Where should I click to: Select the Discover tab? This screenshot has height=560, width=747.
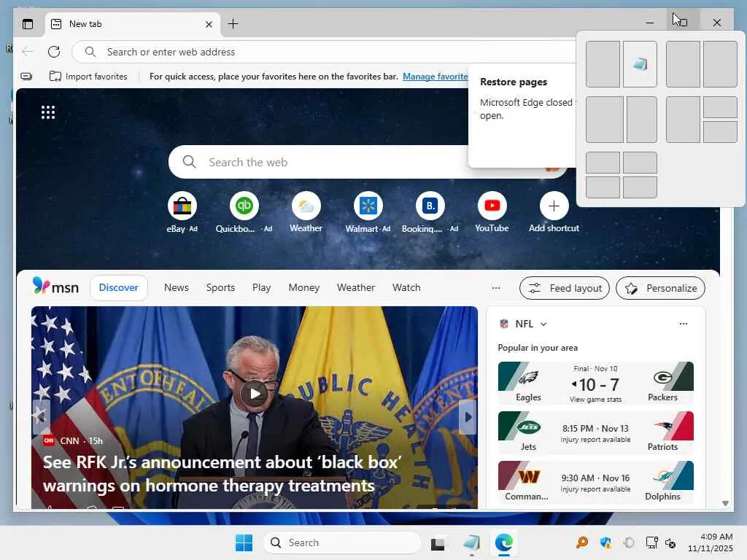pyautogui.click(x=119, y=287)
